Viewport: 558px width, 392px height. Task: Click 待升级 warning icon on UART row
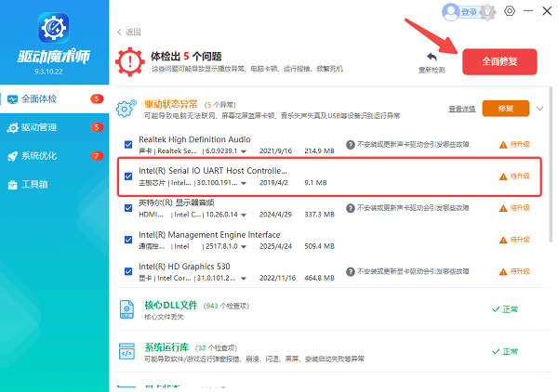[x=503, y=176]
